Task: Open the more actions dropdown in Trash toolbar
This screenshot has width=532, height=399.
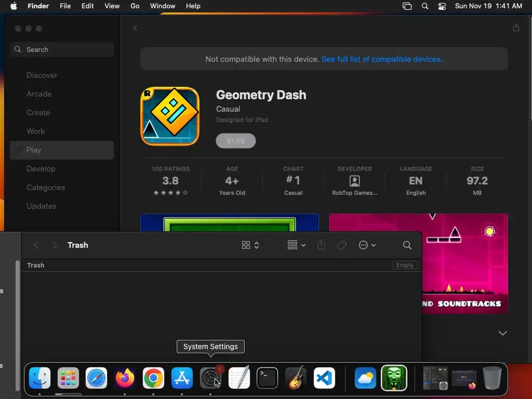Action: 367,245
